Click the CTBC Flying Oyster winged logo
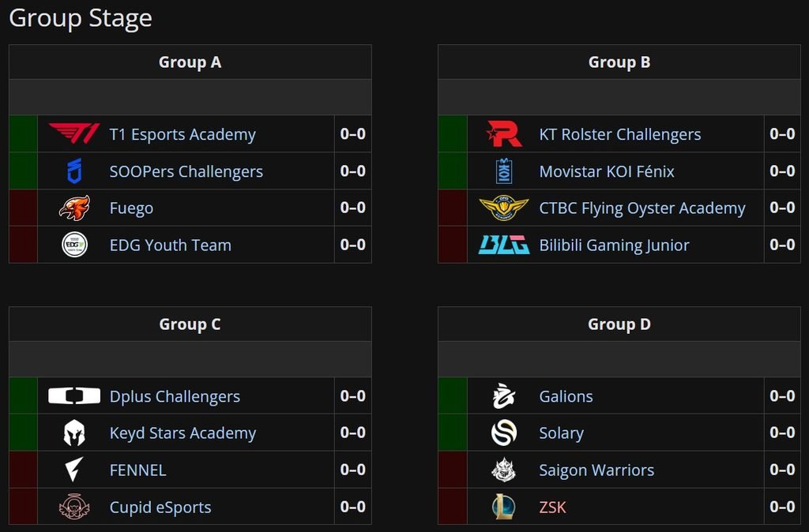This screenshot has width=809, height=532. [504, 208]
